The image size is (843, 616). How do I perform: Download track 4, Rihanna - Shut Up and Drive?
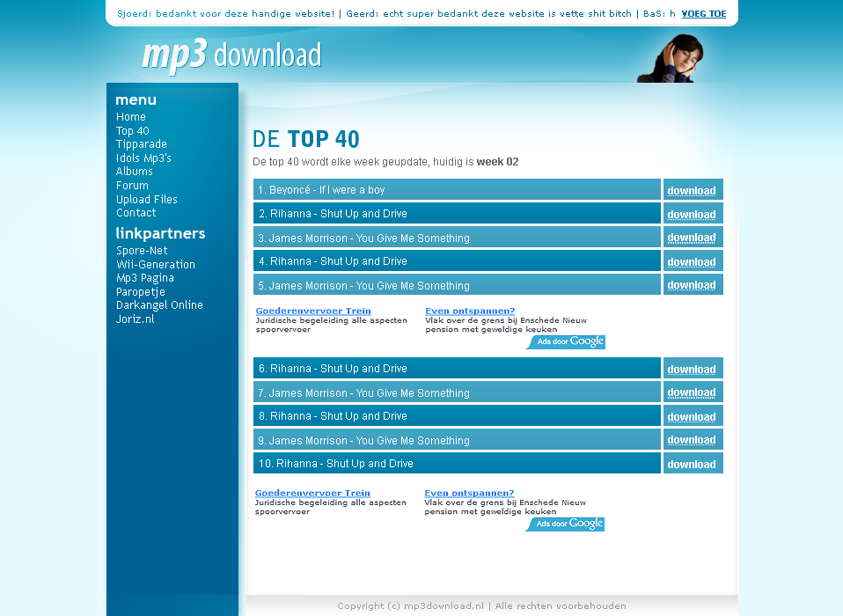coord(693,261)
